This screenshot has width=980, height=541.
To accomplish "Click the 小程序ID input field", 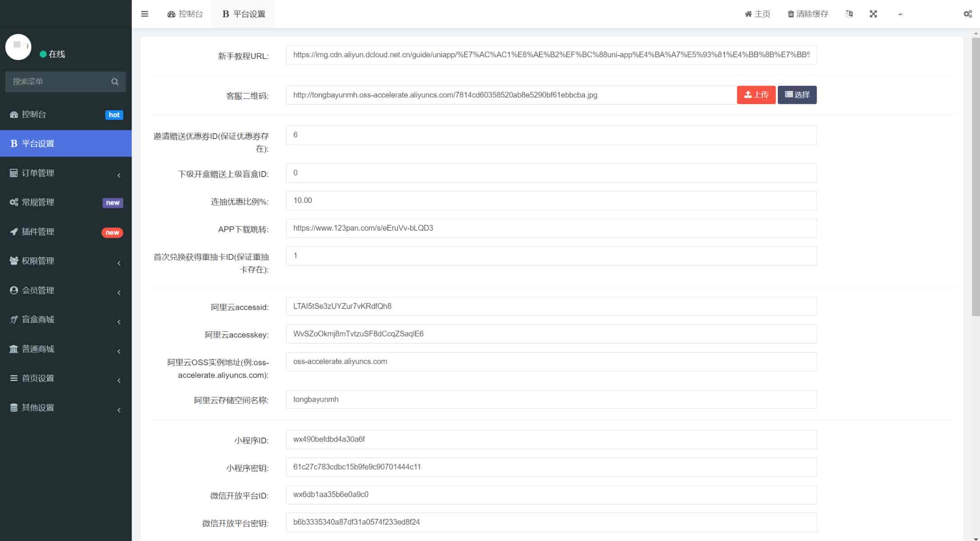I will pos(551,439).
